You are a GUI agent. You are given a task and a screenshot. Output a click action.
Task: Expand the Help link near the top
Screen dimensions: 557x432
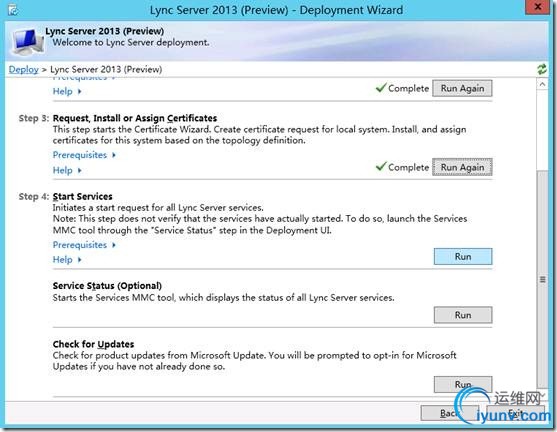point(67,91)
